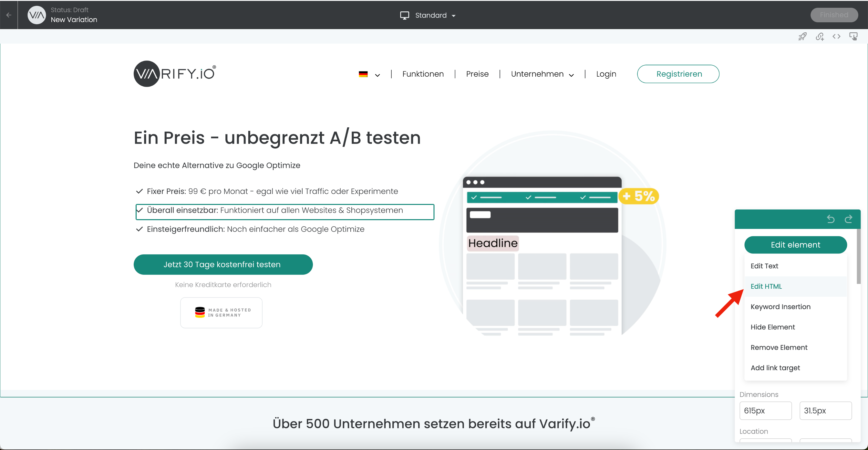Open the code editor angle-brackets icon
868x450 pixels.
pos(836,37)
